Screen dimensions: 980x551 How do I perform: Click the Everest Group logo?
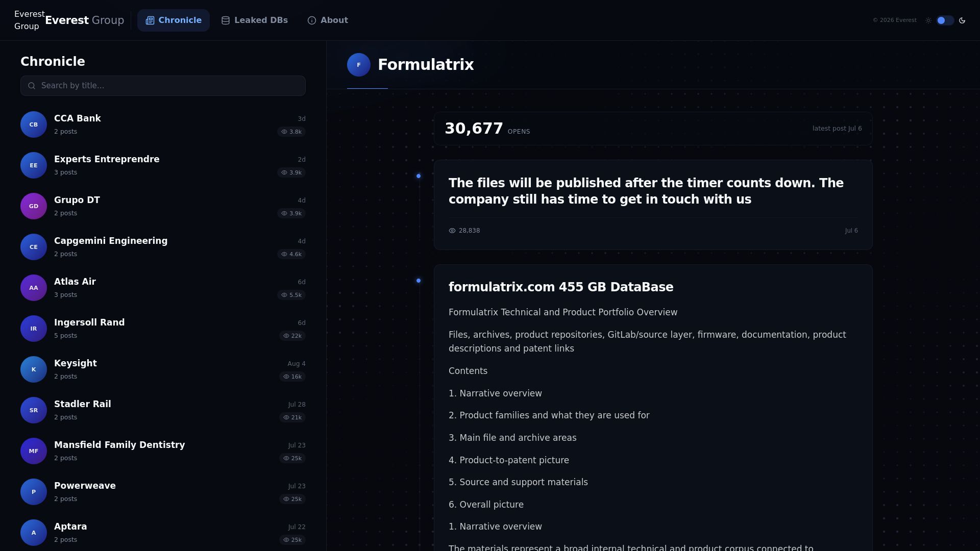(x=69, y=20)
